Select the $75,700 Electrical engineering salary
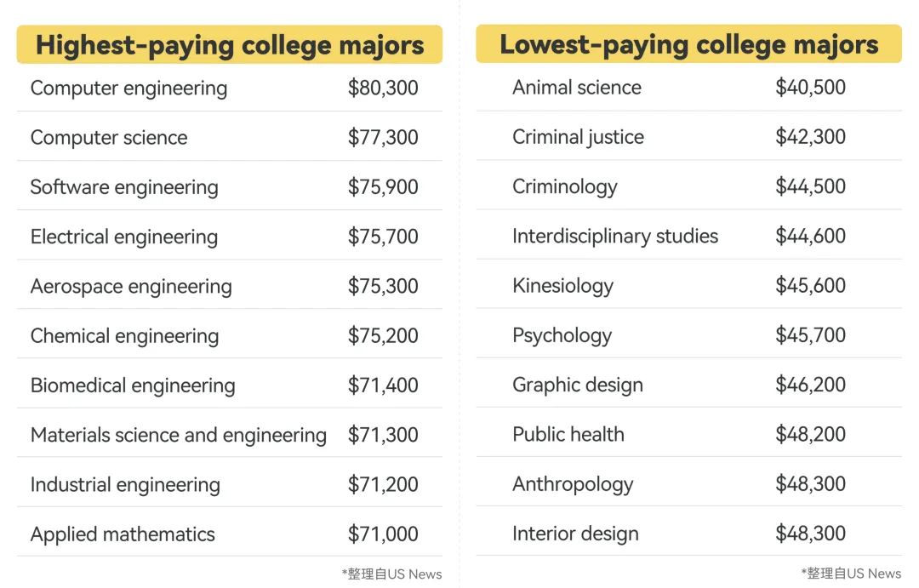Viewport: 919px width, 588px height. tap(383, 237)
